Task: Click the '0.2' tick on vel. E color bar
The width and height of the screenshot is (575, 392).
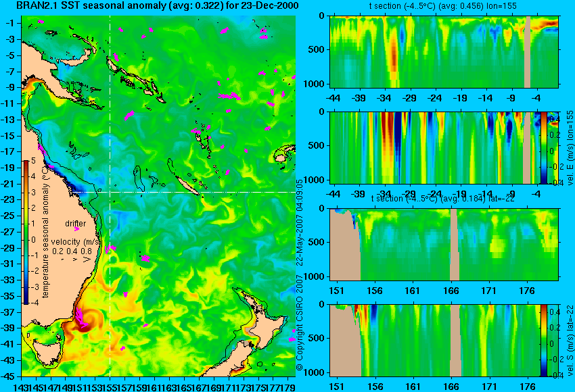Action: [555, 134]
